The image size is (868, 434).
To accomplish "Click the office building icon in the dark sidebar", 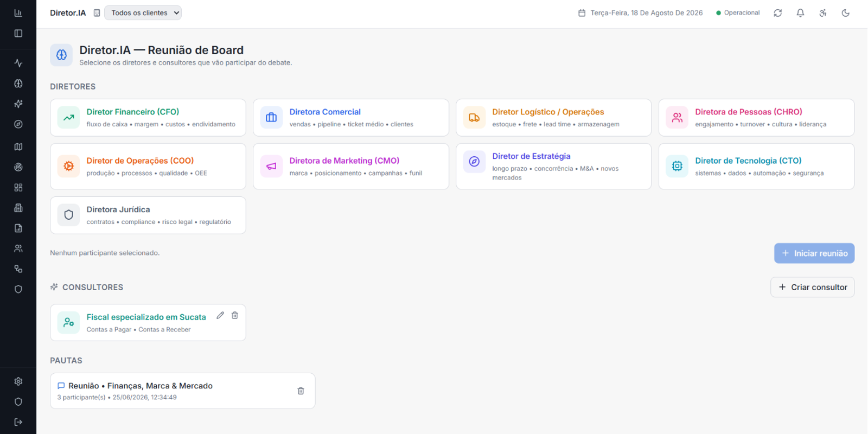I will point(18,208).
